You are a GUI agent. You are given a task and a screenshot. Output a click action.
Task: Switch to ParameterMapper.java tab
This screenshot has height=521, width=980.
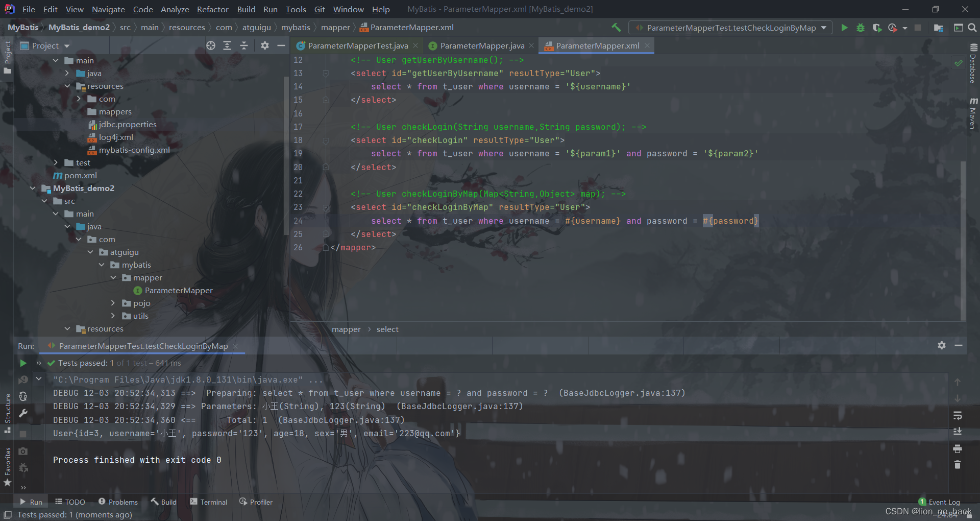(482, 45)
